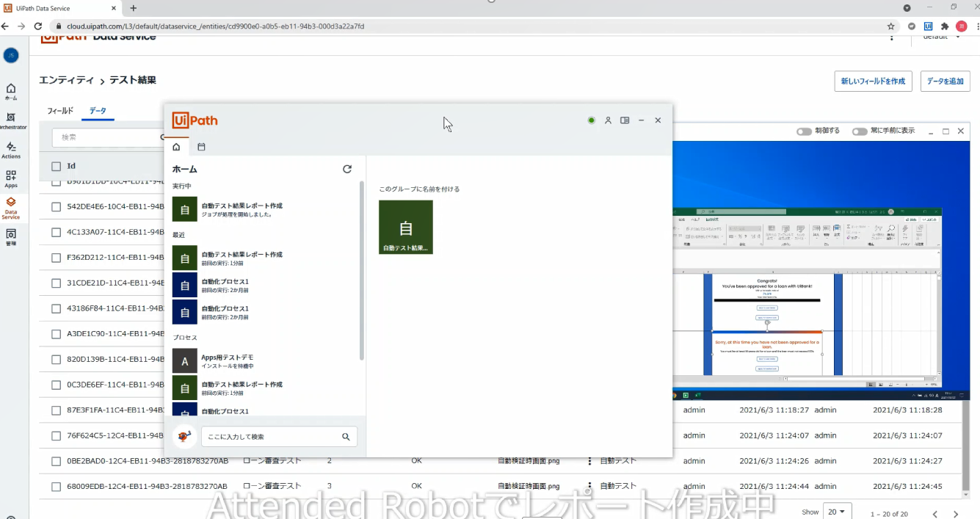Open row options for the OK row numbered 2
980x519 pixels.
coord(589,461)
